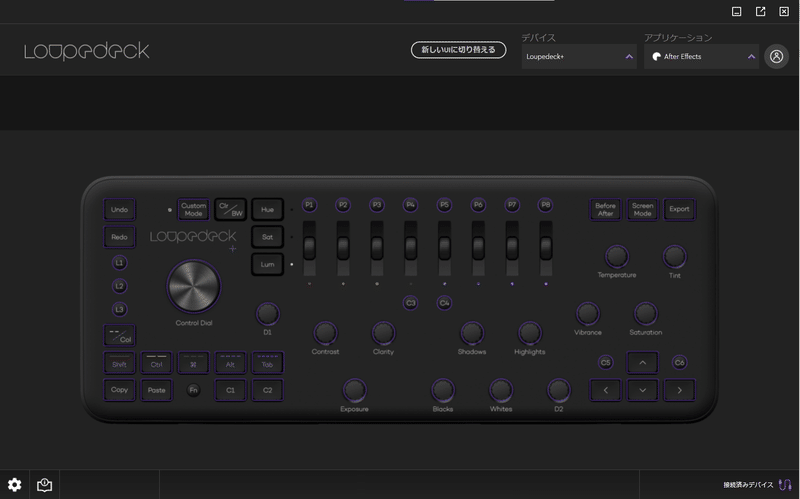Click the Undo key

pos(119,210)
